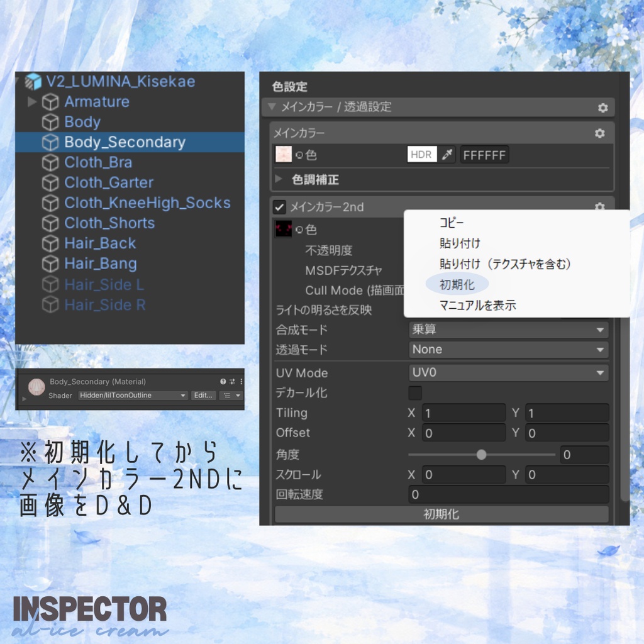The image size is (644, 644).
Task: Click the MSDFテクスチャ label
Action: (343, 270)
